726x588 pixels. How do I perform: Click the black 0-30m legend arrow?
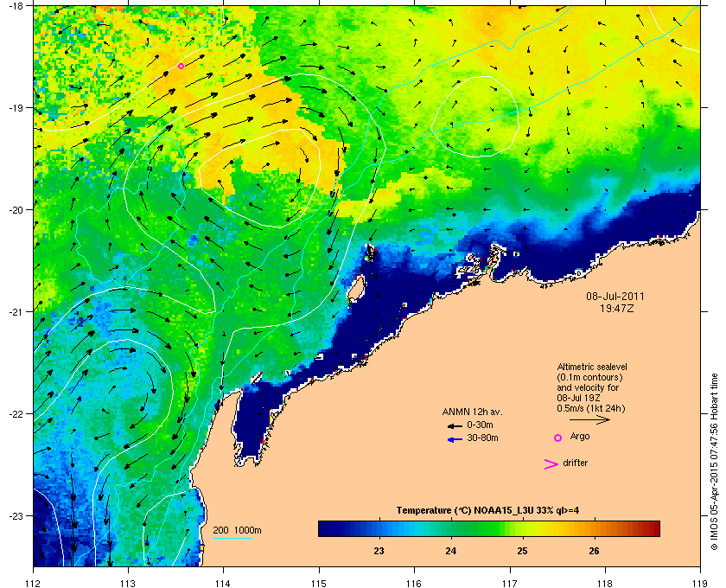[x=455, y=426]
